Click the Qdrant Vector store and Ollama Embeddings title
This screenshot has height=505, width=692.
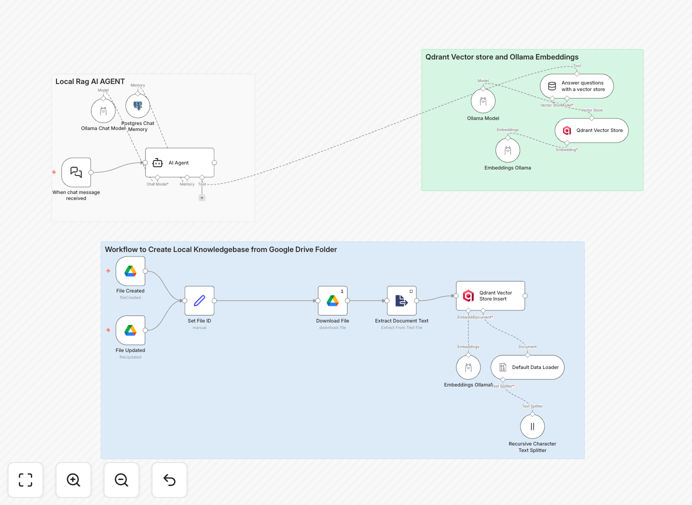(502, 57)
